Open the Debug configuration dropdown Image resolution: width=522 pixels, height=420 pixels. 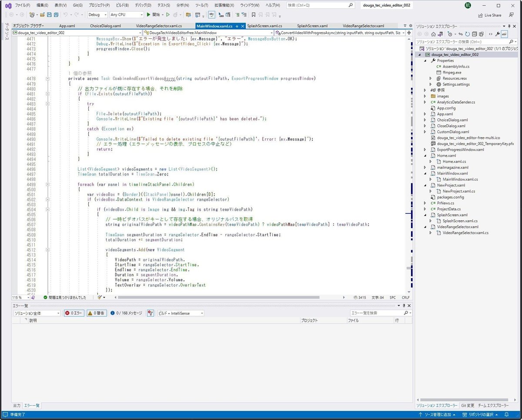(97, 15)
